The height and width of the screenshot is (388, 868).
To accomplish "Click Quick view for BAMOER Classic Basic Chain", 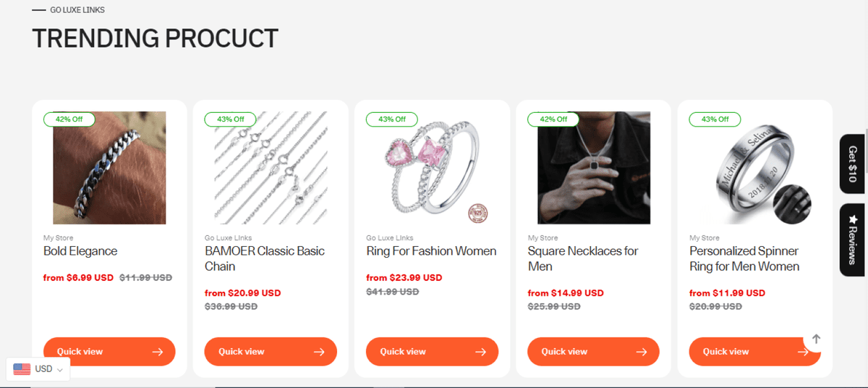I will point(271,352).
